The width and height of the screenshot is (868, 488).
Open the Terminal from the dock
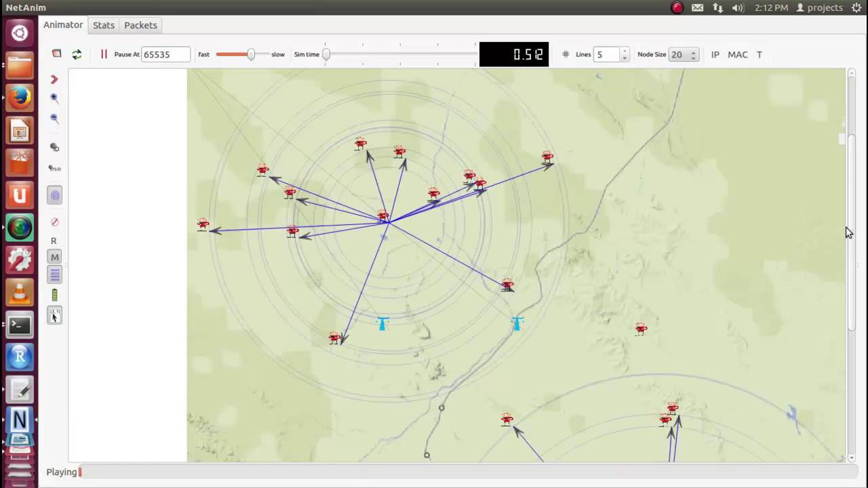20,325
